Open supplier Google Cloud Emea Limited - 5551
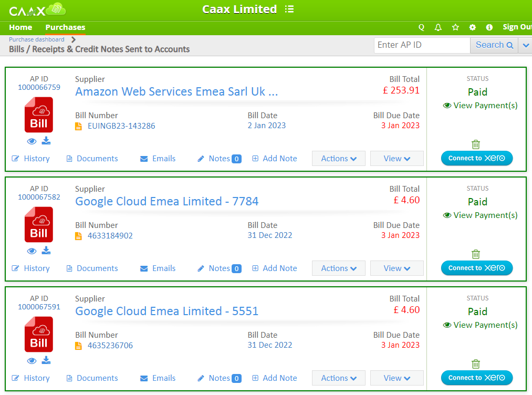This screenshot has height=395, width=532. click(166, 311)
